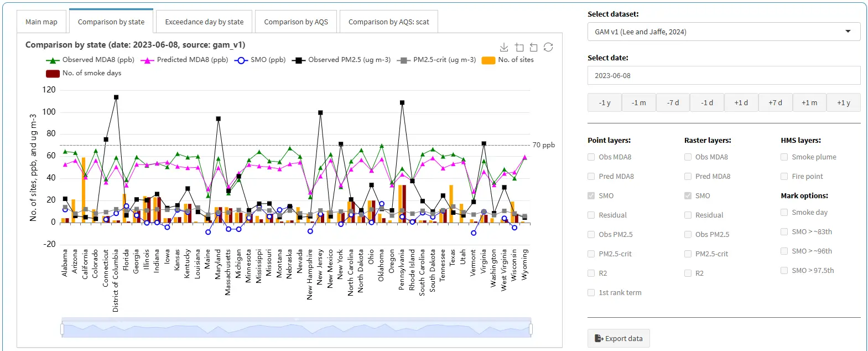Step date forward one day with +1 d
This screenshot has width=868, height=351.
pyautogui.click(x=741, y=103)
